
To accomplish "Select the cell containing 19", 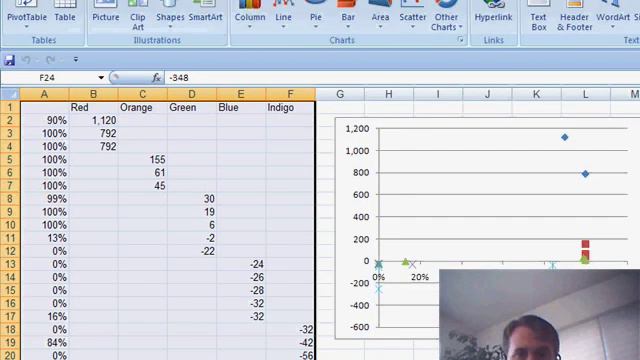I will pyautogui.click(x=192, y=212).
